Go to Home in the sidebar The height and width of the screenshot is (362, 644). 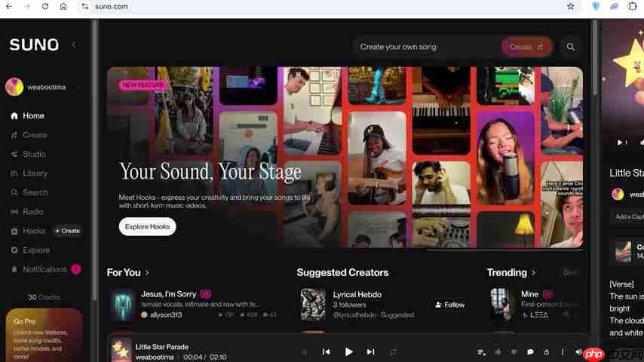27,116
